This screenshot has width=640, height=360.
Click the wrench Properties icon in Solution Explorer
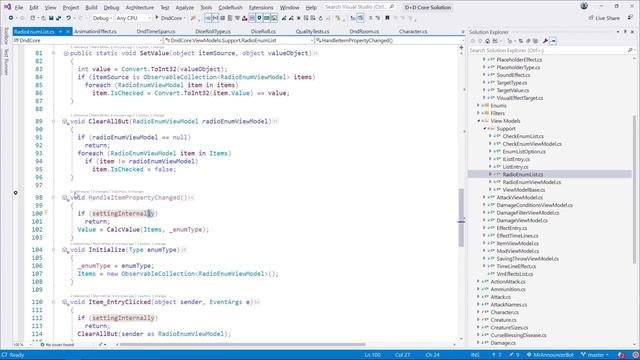tap(545, 41)
